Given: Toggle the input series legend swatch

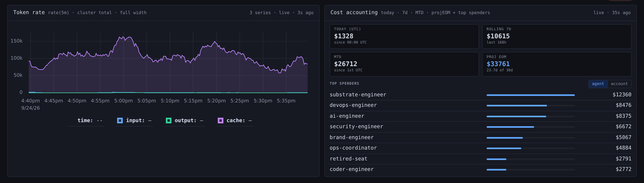Looking at the screenshot, I should pos(120,120).
